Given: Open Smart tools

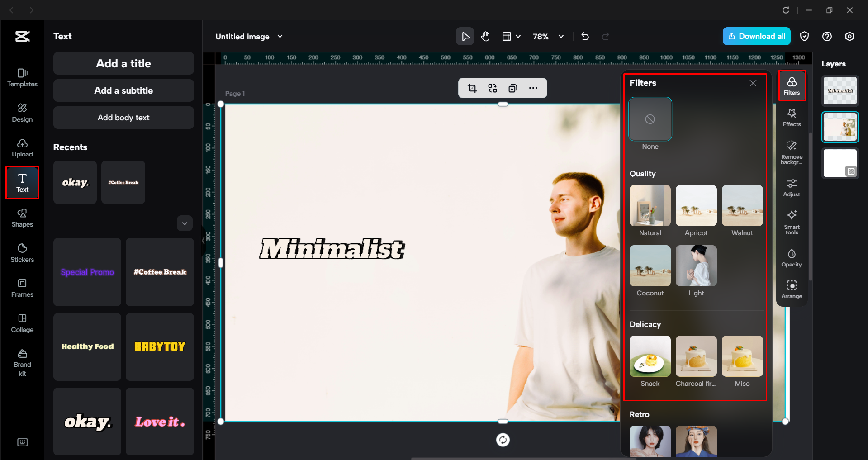Looking at the screenshot, I should [x=791, y=222].
